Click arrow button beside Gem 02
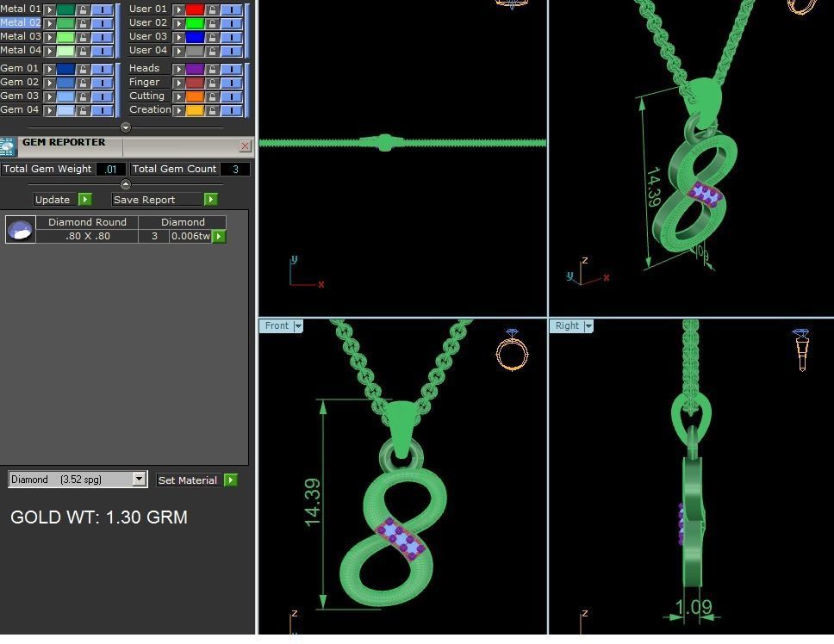Screen dimensions: 834x644 (x=49, y=83)
